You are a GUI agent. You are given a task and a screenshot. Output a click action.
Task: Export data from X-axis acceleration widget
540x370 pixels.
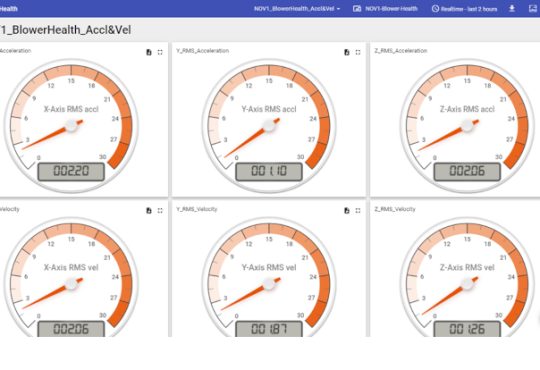(149, 52)
